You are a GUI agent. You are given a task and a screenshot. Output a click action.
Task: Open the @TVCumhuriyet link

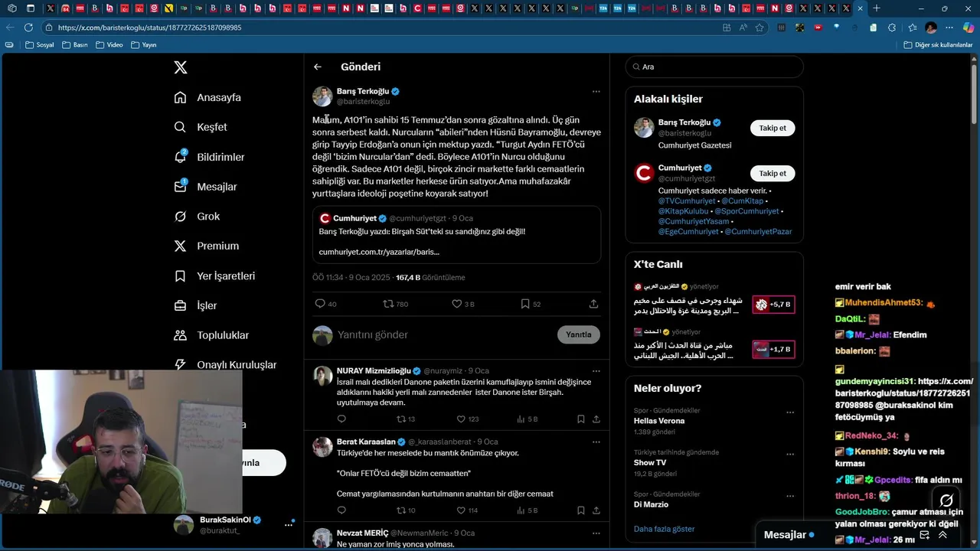pyautogui.click(x=687, y=201)
